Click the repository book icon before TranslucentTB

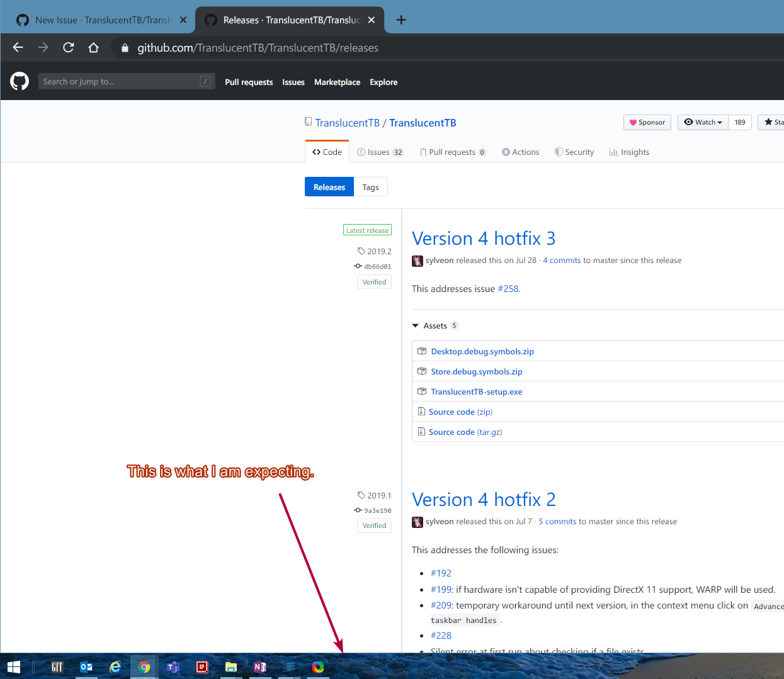click(x=308, y=121)
